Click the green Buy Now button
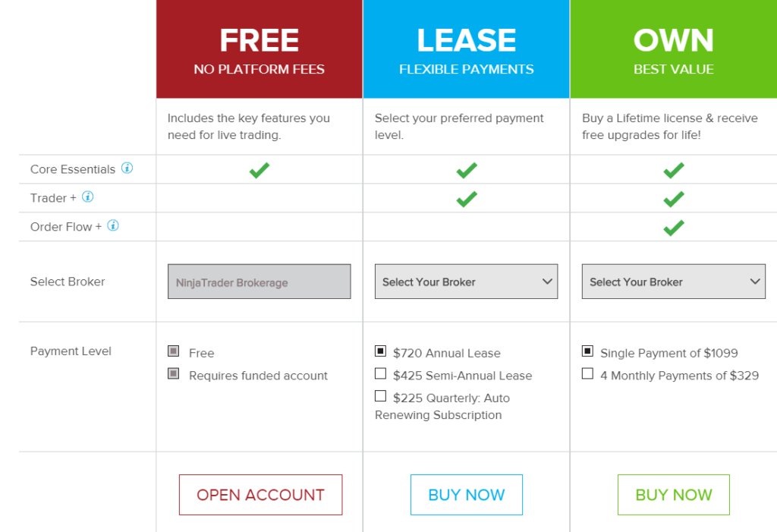Viewport: 777px width, 532px height. click(673, 495)
